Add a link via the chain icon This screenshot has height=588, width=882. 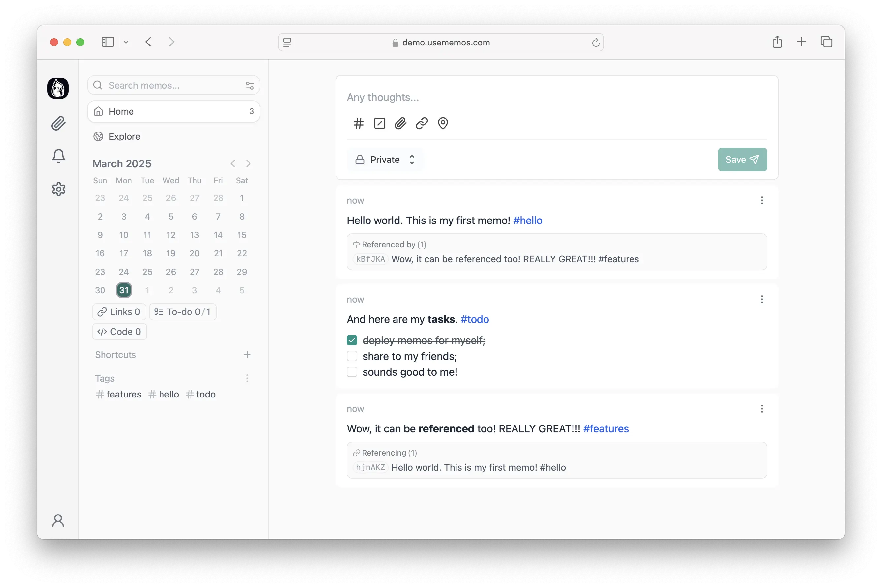(x=422, y=123)
